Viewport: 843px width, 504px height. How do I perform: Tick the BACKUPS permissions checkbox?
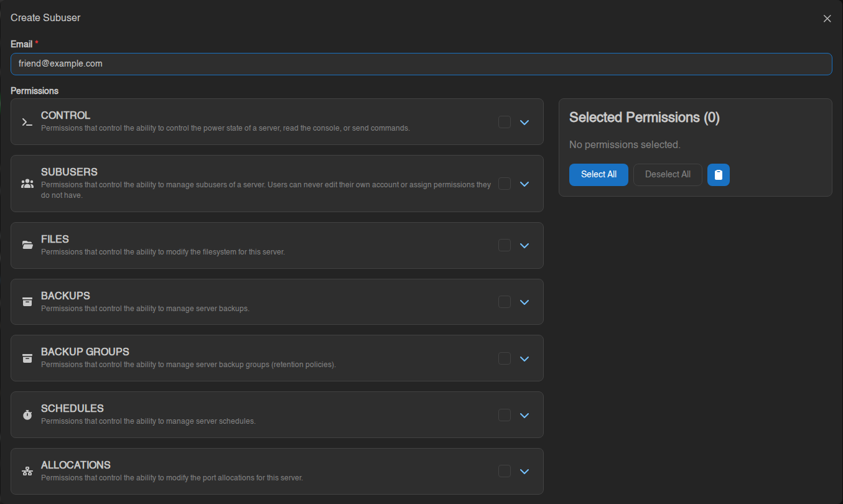tap(505, 302)
